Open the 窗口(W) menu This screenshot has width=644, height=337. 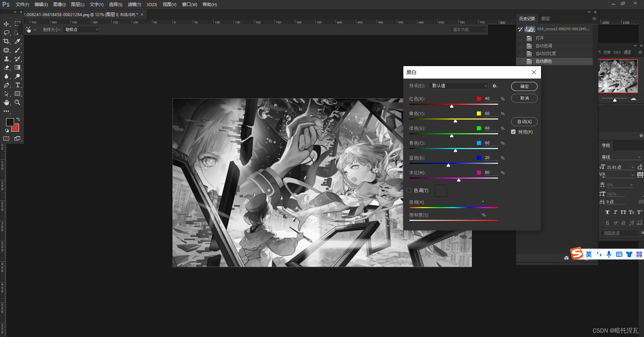[x=190, y=4]
